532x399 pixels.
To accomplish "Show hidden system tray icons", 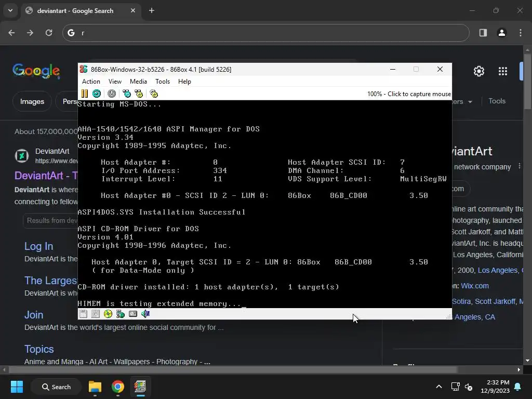I will point(438,387).
